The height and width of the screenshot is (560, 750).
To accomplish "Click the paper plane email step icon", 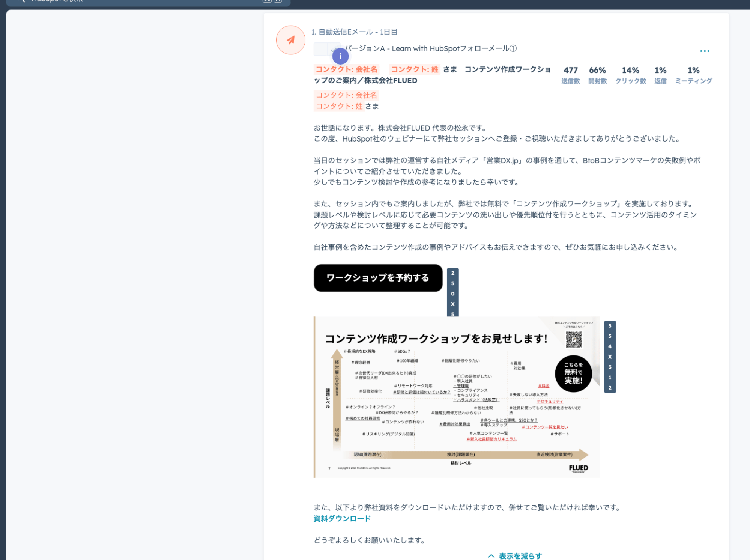I will [290, 40].
